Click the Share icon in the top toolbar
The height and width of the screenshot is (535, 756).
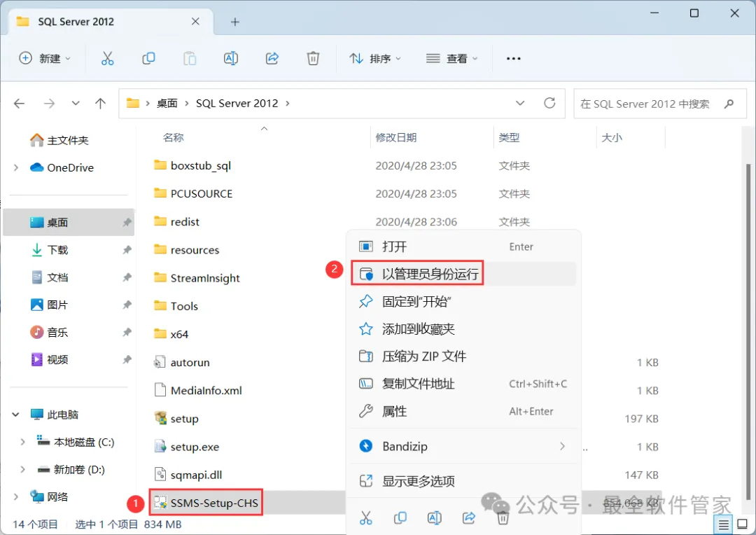272,58
